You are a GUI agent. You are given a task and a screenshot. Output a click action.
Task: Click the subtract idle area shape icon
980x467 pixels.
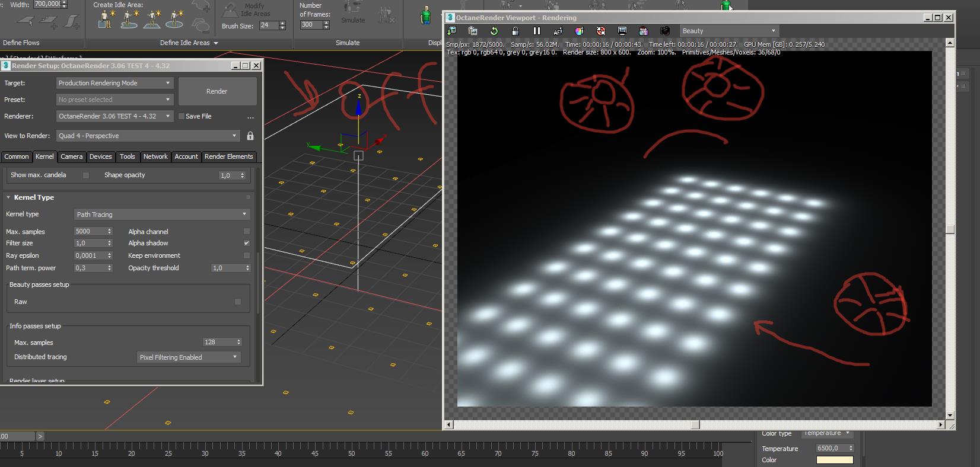point(202,25)
